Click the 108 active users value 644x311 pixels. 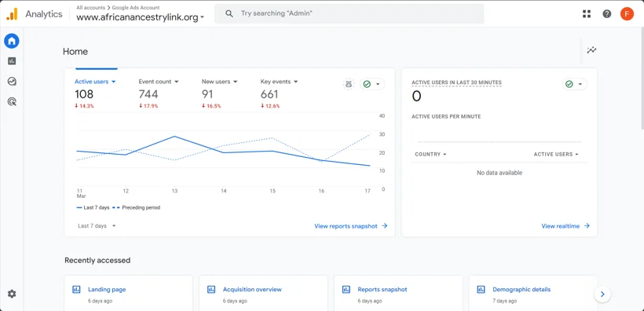pyautogui.click(x=84, y=94)
